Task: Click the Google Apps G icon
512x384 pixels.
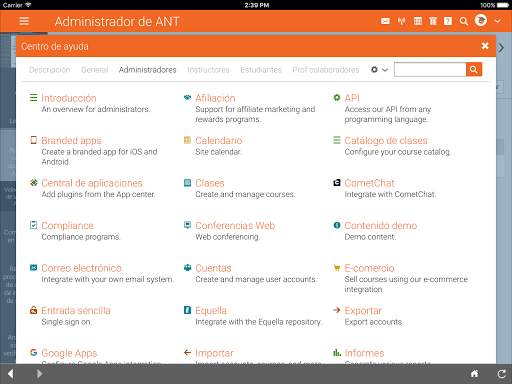Action: pos(33,352)
